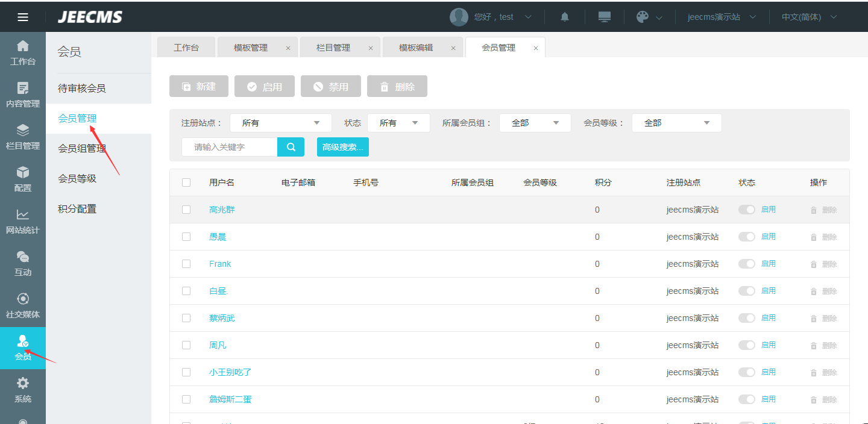Expand the 注册站点 dropdown
868x424 pixels.
pos(281,123)
